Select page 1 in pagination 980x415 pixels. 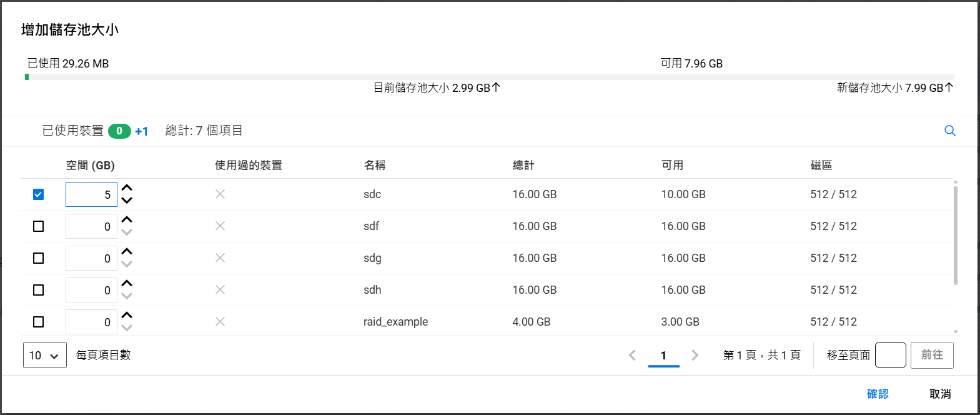coord(663,355)
